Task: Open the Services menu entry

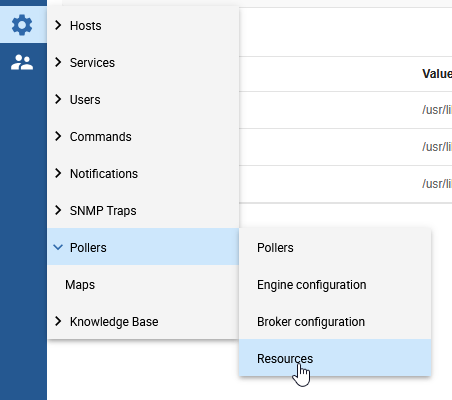Action: point(143,62)
